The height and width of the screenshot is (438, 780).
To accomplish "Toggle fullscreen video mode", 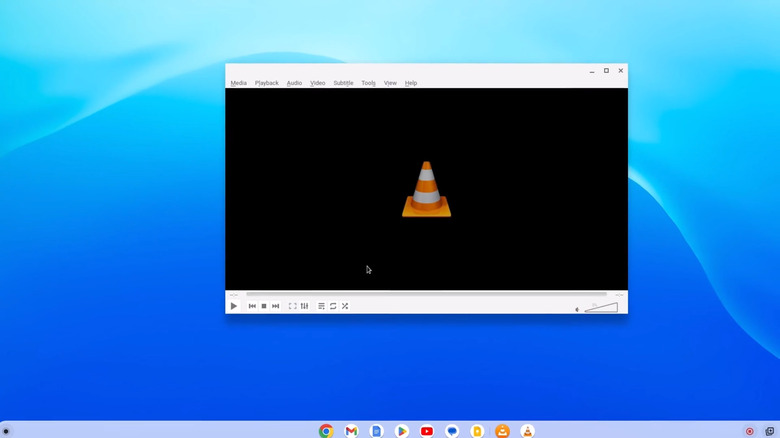I will (292, 306).
